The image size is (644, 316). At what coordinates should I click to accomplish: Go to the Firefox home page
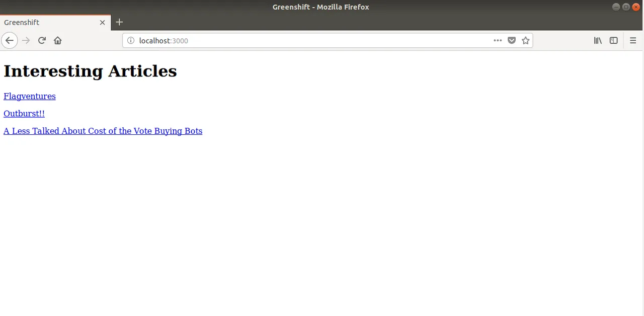click(x=57, y=40)
